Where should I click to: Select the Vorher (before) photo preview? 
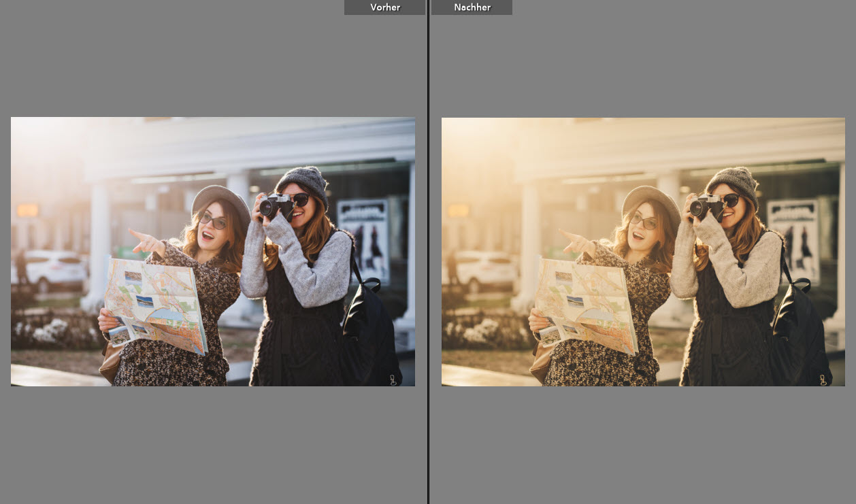click(x=213, y=252)
